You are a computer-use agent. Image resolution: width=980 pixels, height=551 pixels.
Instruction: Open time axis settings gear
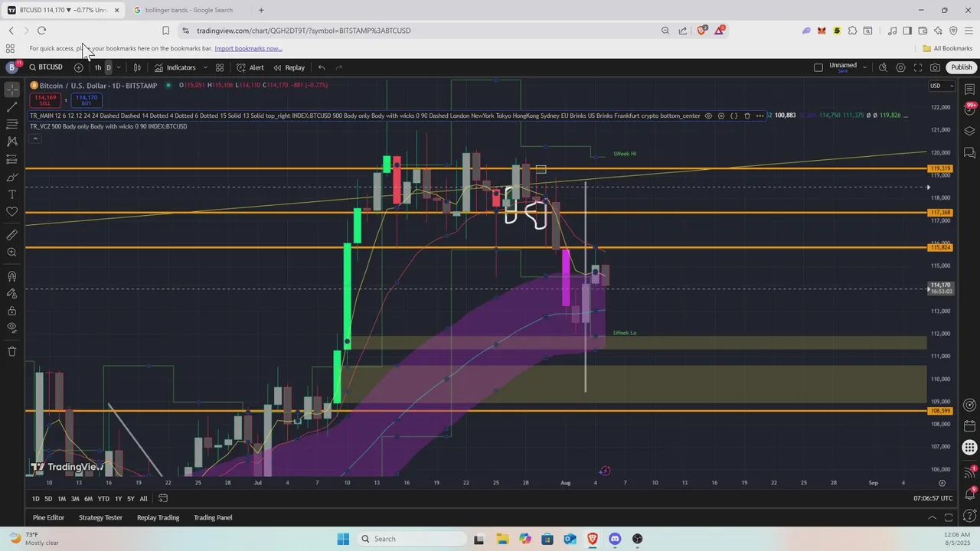coord(942,483)
